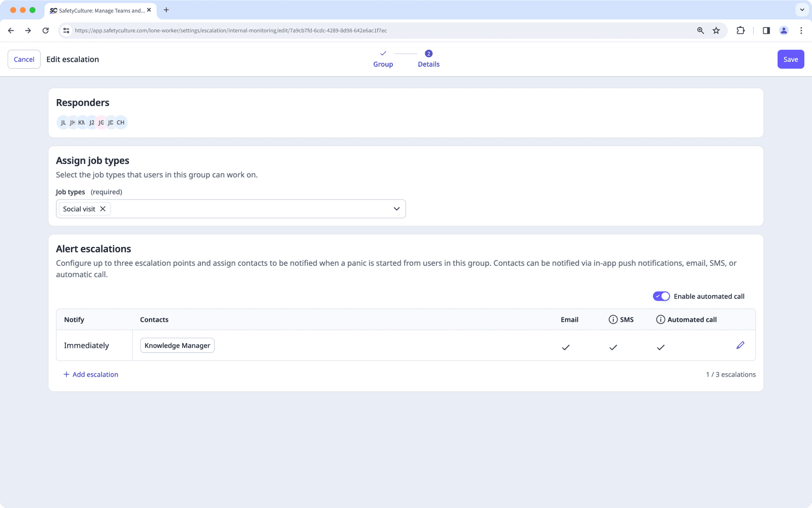Remove the Social visit job type tag

tap(103, 208)
